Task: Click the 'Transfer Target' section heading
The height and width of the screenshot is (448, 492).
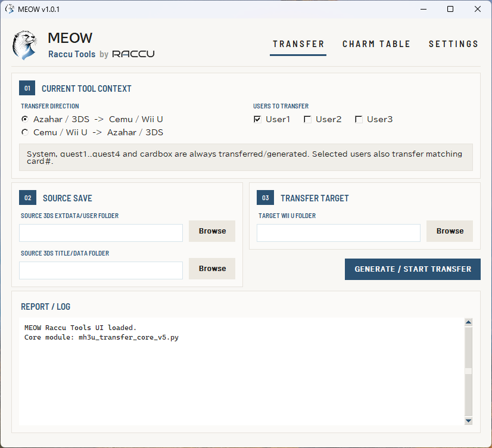Action: pyautogui.click(x=314, y=198)
